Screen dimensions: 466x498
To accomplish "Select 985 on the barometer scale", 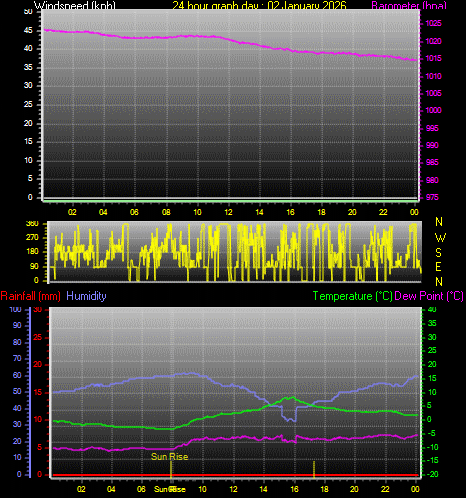I will [x=432, y=162].
